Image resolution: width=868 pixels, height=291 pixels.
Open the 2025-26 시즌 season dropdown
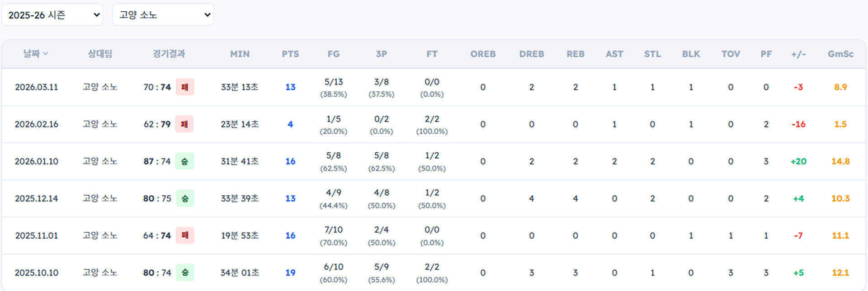click(x=52, y=15)
